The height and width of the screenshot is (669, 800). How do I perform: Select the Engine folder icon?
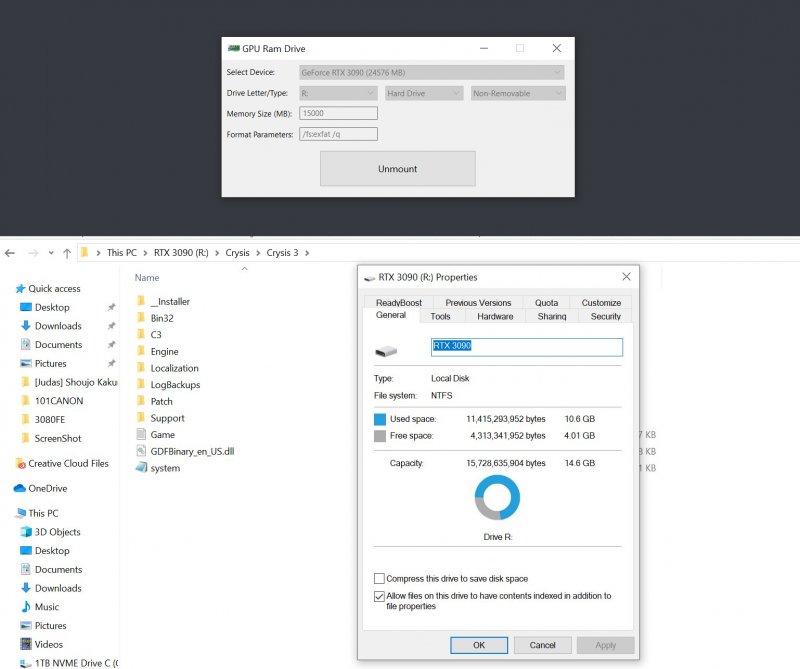coord(141,351)
